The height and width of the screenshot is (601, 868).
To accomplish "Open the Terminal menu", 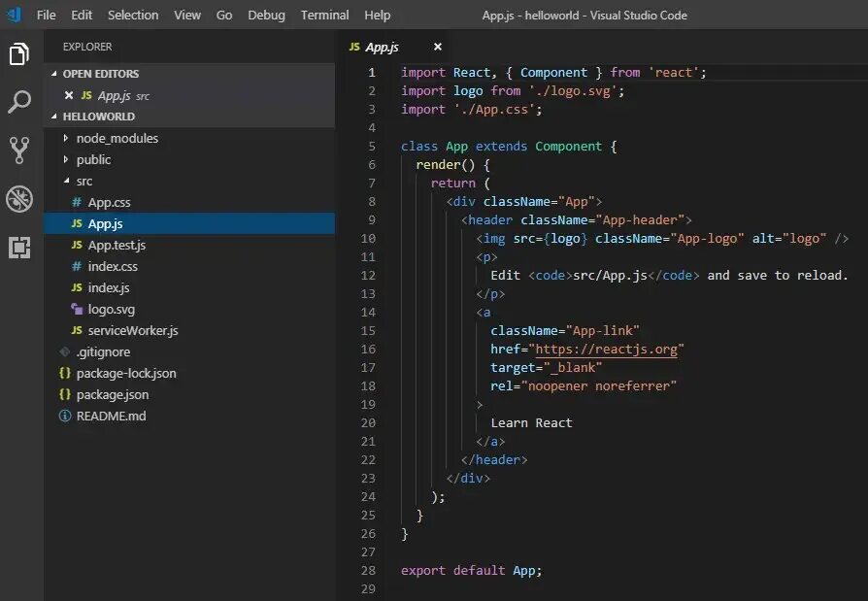I will coord(325,15).
